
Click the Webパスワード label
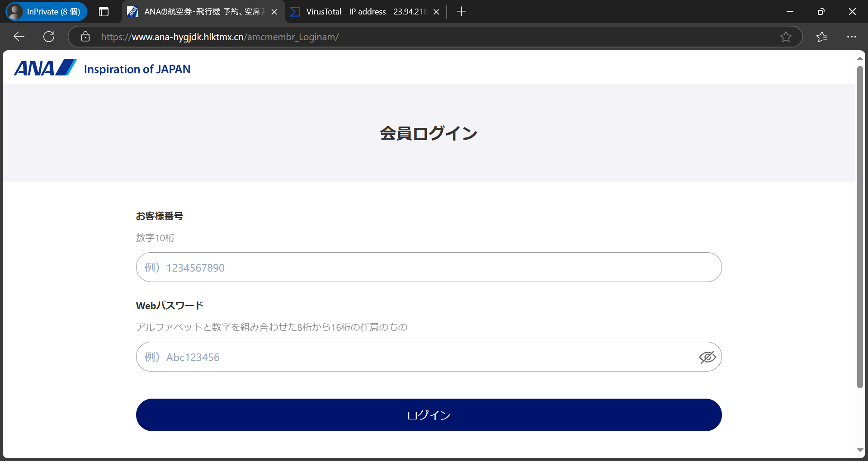pos(170,306)
